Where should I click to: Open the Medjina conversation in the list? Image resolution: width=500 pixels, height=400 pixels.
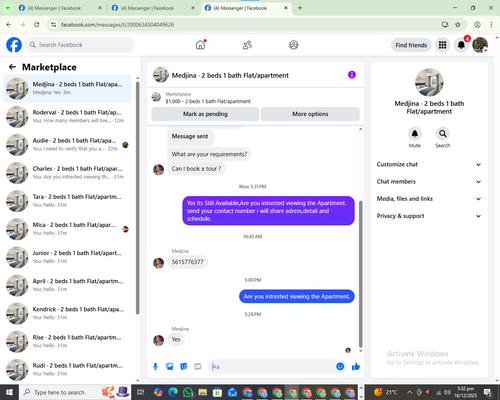tap(67, 88)
